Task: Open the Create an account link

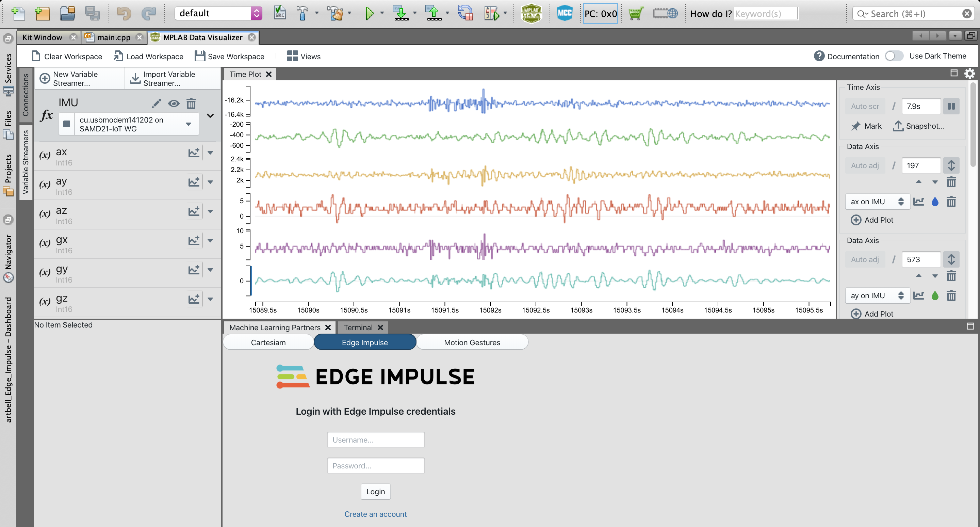Action: pos(375,514)
